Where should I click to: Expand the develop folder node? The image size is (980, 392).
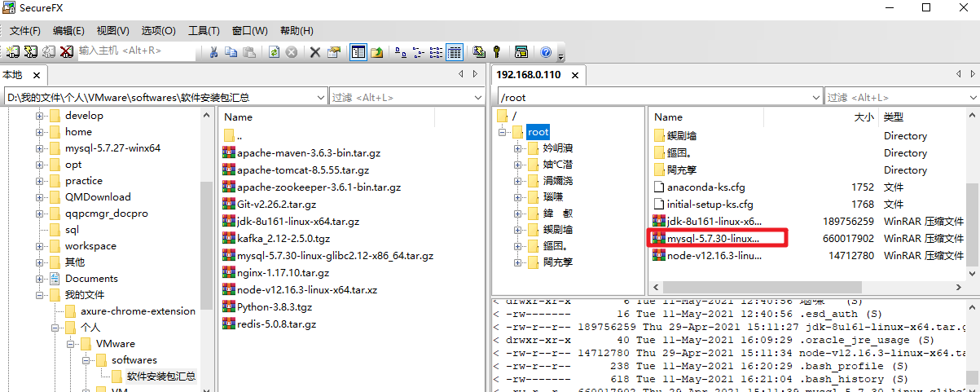[x=39, y=116]
